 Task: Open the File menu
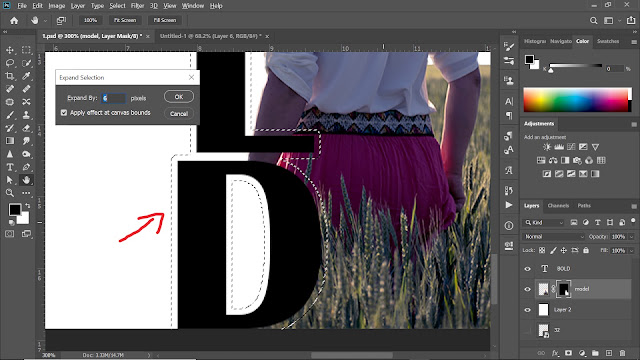click(x=22, y=6)
